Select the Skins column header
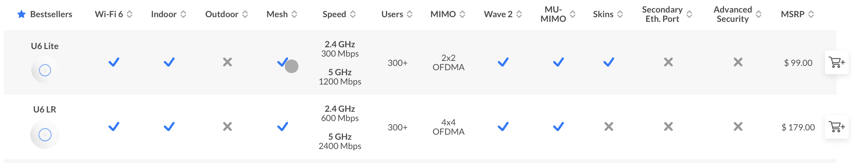 click(603, 14)
